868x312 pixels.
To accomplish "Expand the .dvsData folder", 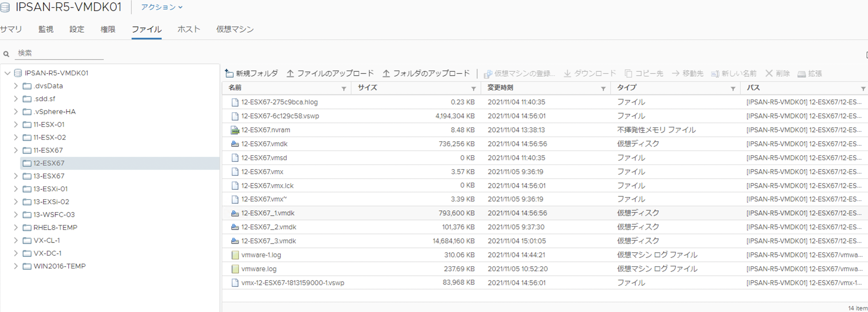I will (x=16, y=86).
